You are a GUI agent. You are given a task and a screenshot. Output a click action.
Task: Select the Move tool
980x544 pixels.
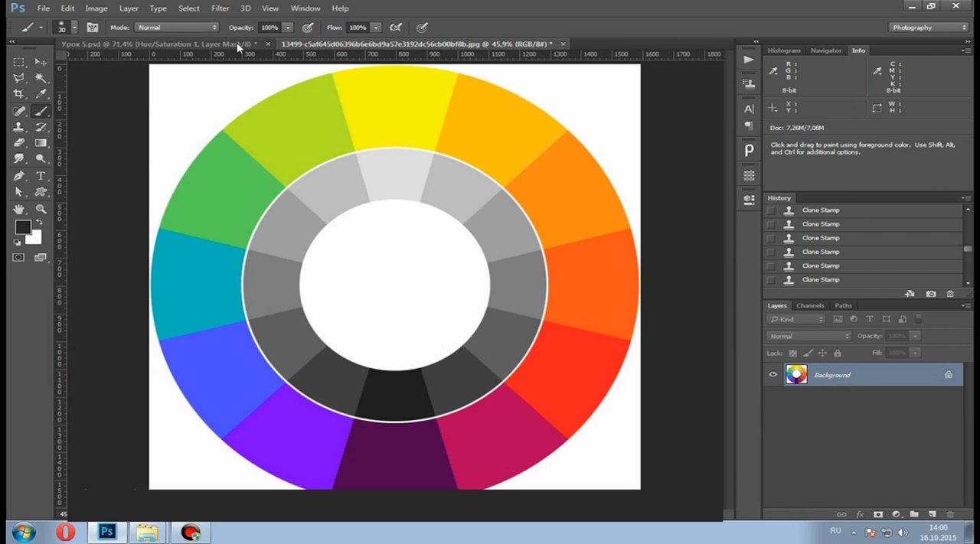tap(41, 62)
